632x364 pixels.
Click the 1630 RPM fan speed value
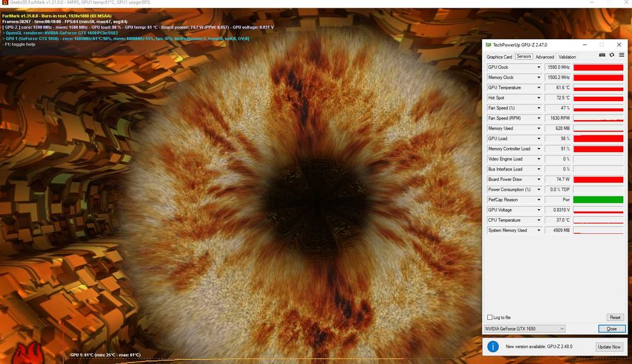(558, 118)
